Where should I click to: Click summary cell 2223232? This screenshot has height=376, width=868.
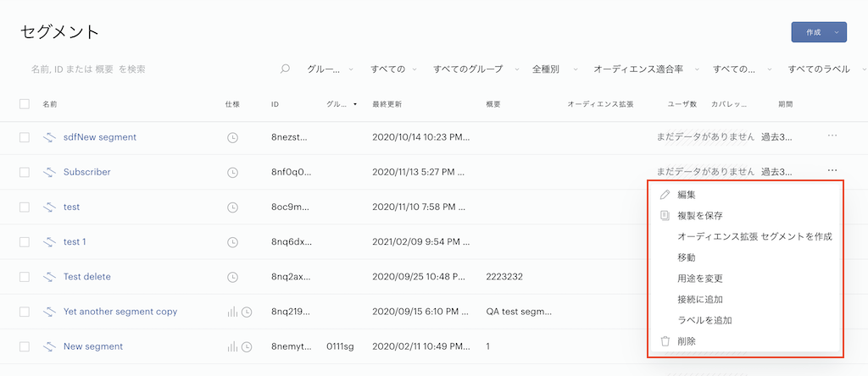pos(504,276)
